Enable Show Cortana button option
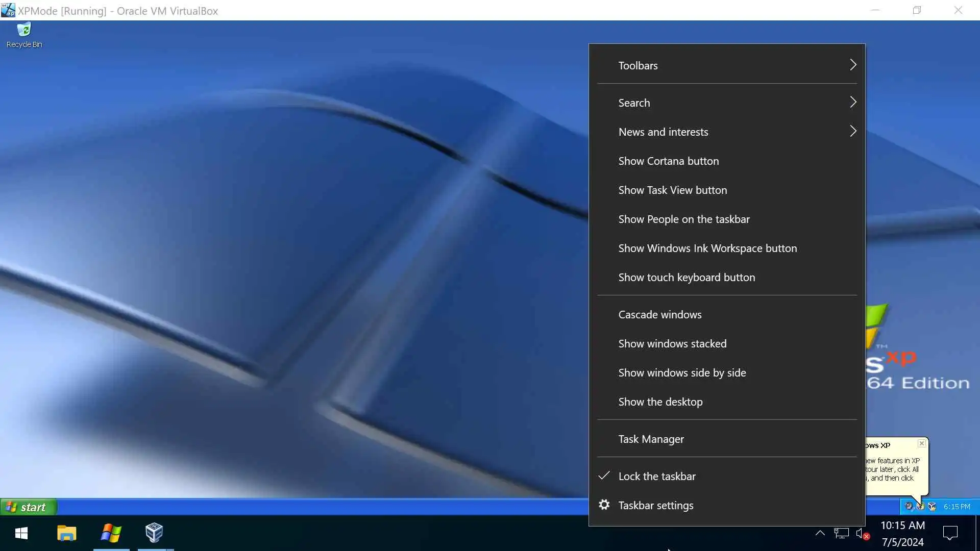The image size is (980, 551). [668, 161]
